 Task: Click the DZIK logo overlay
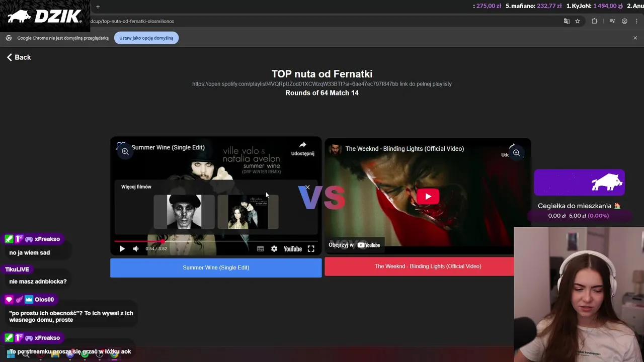[45, 16]
